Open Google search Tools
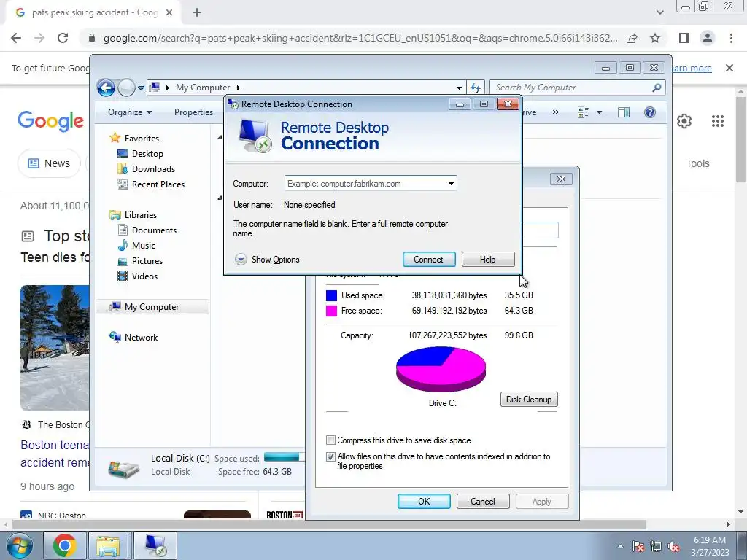 tap(697, 163)
